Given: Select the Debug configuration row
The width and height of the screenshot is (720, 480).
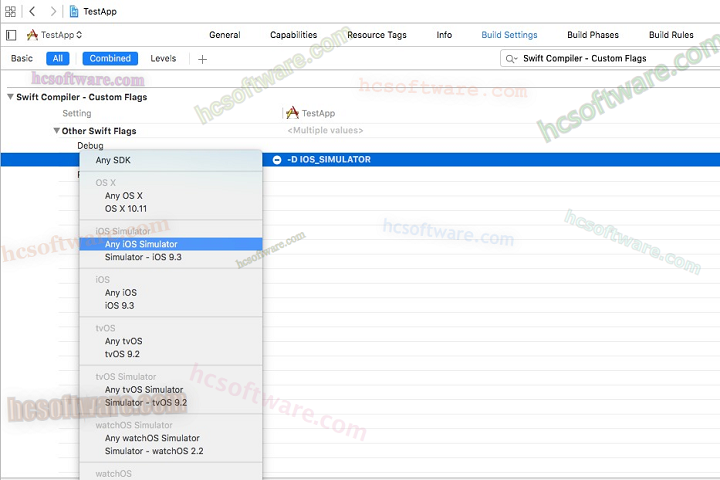Looking at the screenshot, I should pyautogui.click(x=90, y=146).
